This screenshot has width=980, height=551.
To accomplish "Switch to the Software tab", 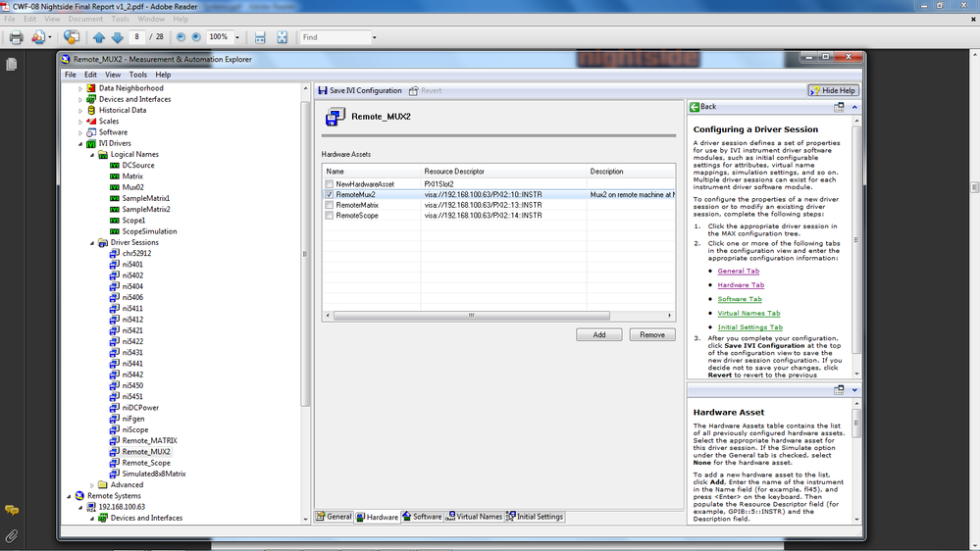I will (422, 517).
